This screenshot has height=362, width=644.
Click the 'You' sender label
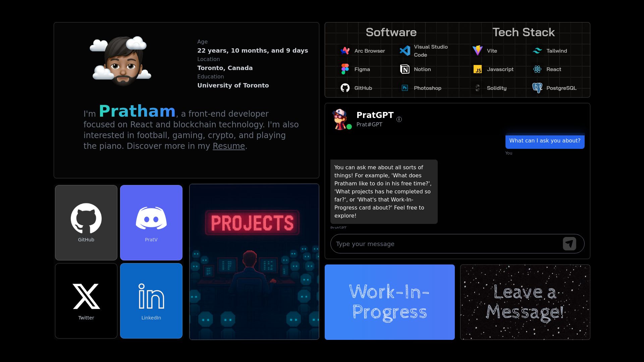(509, 153)
